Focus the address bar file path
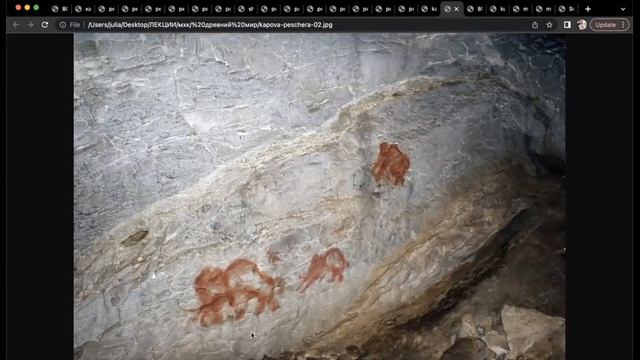The width and height of the screenshot is (640, 360). click(210, 25)
